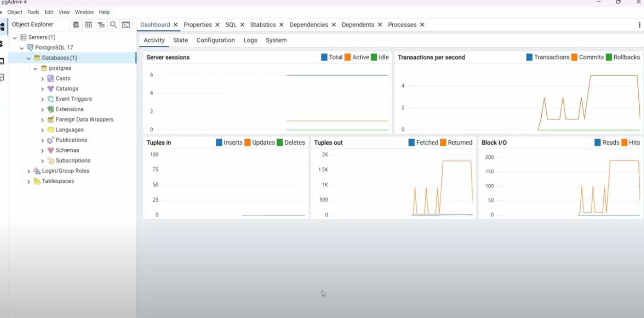Select the Publications tree label
This screenshot has height=318, width=644.
click(71, 140)
